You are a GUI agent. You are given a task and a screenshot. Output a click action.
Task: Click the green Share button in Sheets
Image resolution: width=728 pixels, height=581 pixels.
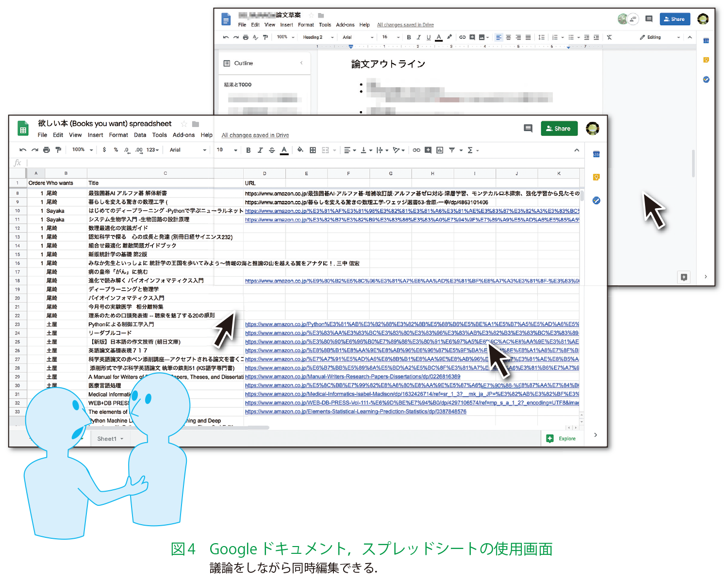[559, 129]
